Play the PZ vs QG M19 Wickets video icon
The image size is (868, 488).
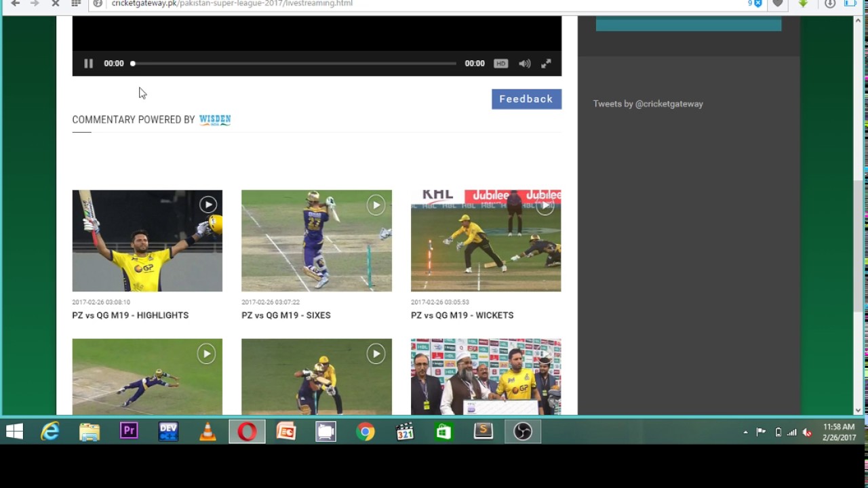(x=545, y=205)
